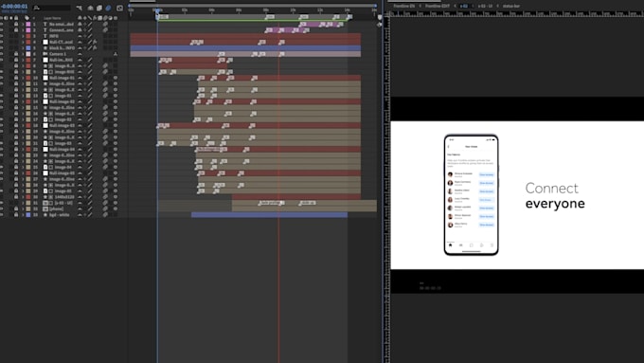Click the blue bgd - white layer bar in timeline
The height and width of the screenshot is (363, 644).
tap(269, 214)
